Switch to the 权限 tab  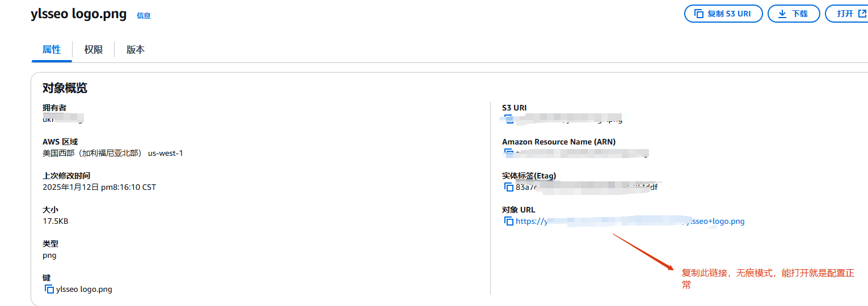pos(94,50)
